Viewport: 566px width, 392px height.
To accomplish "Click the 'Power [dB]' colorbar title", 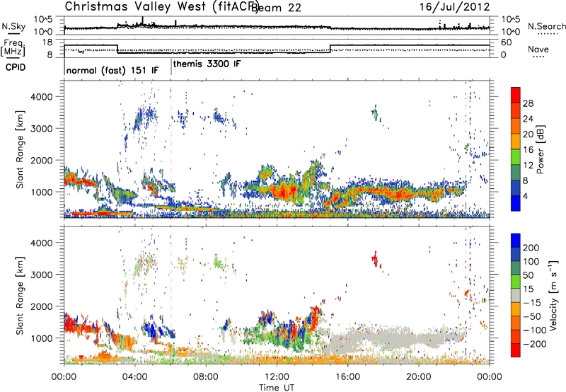I will tap(540, 149).
